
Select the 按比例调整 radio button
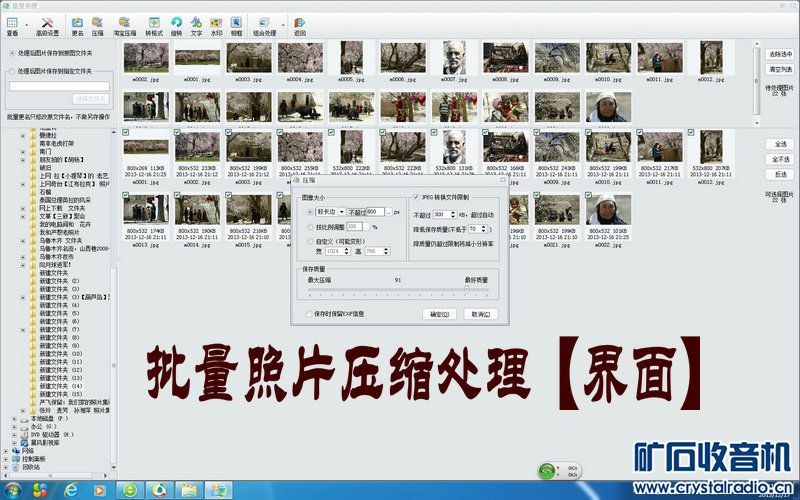pyautogui.click(x=310, y=227)
